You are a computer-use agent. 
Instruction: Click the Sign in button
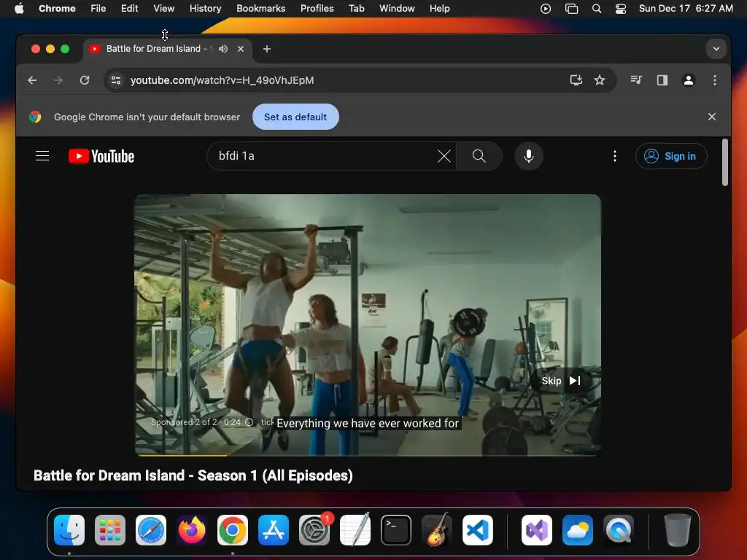pyautogui.click(x=671, y=156)
